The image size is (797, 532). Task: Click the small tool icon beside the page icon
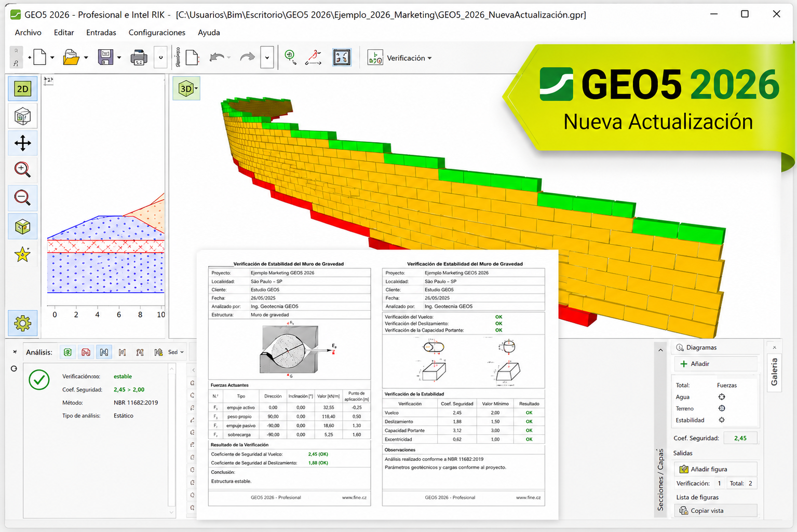pyautogui.click(x=178, y=57)
